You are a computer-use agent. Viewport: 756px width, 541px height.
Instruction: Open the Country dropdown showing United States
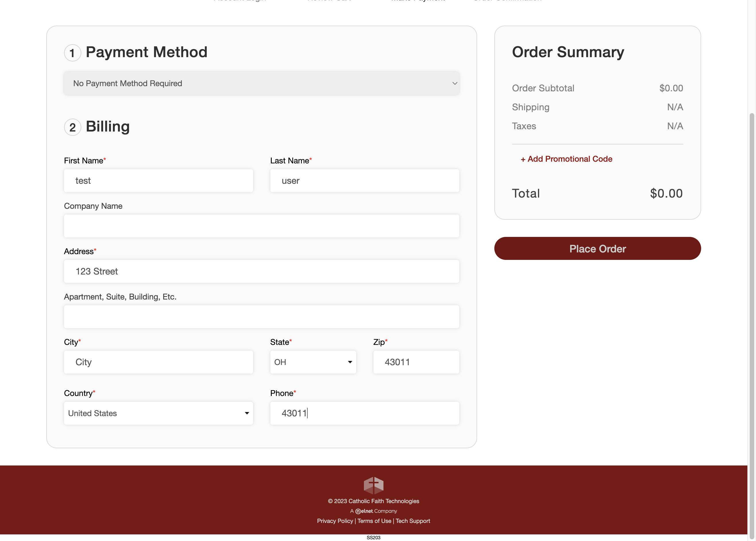point(159,413)
